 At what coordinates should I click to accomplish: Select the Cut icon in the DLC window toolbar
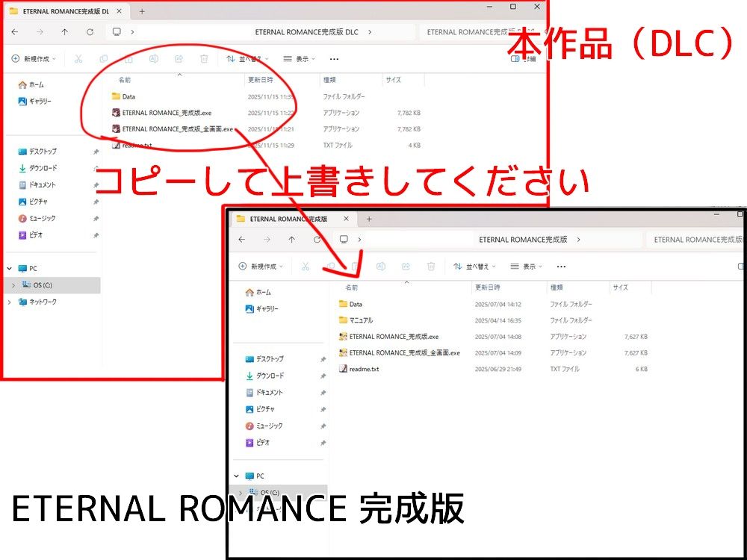click(x=78, y=57)
